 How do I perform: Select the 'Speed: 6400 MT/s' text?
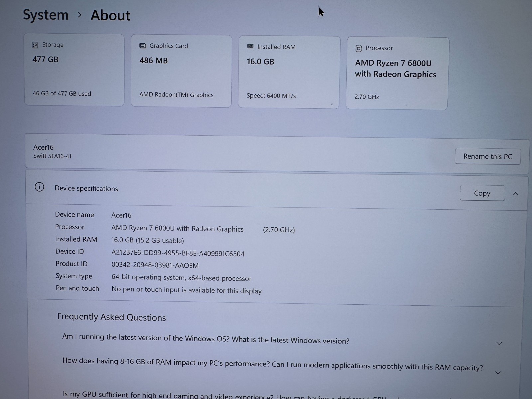[271, 96]
